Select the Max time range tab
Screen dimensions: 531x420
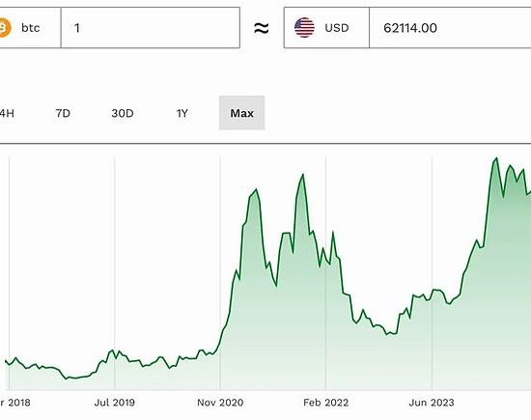241,113
